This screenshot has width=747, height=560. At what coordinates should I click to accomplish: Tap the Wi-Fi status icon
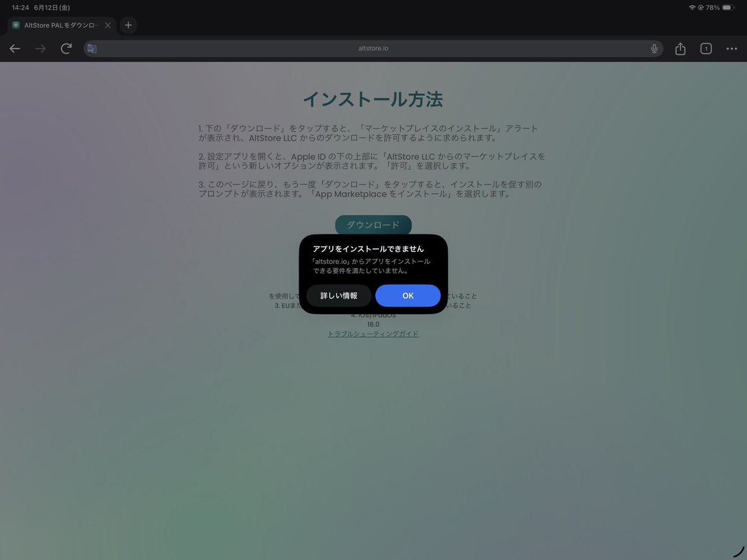(x=692, y=7)
